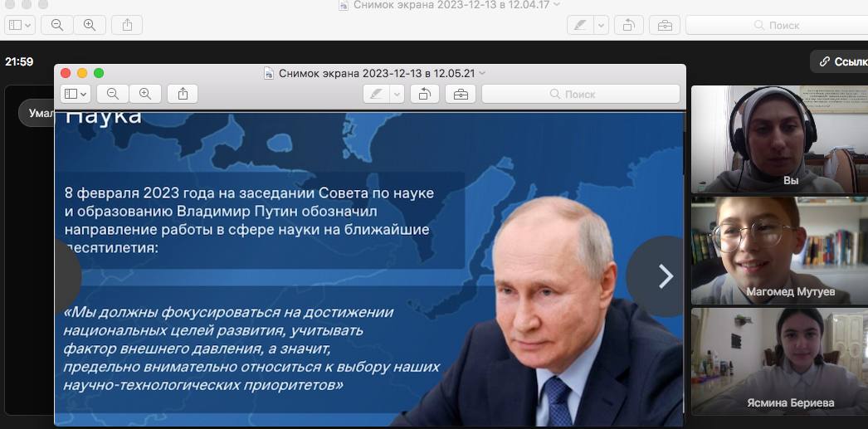Click Share icon in the background 12.04.17 window
Image resolution: width=868 pixels, height=429 pixels.
pyautogui.click(x=127, y=25)
